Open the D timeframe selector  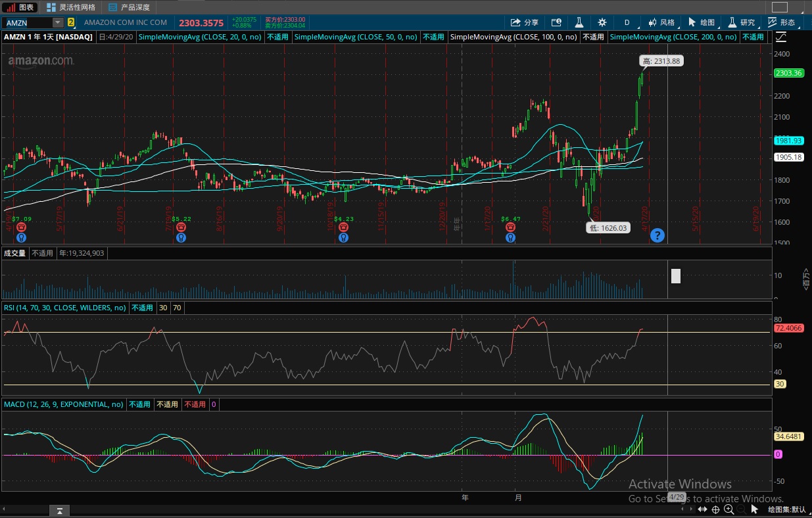point(627,22)
